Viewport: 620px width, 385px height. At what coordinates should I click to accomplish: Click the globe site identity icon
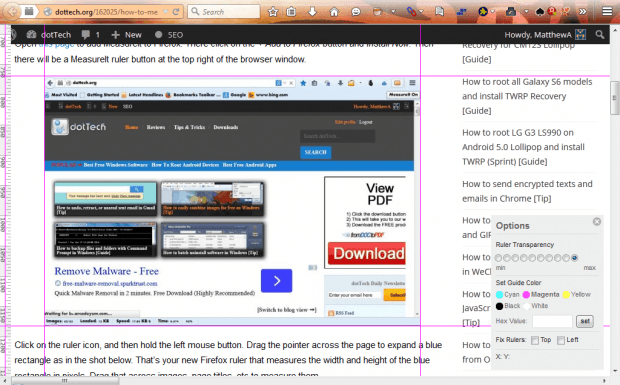coord(47,12)
